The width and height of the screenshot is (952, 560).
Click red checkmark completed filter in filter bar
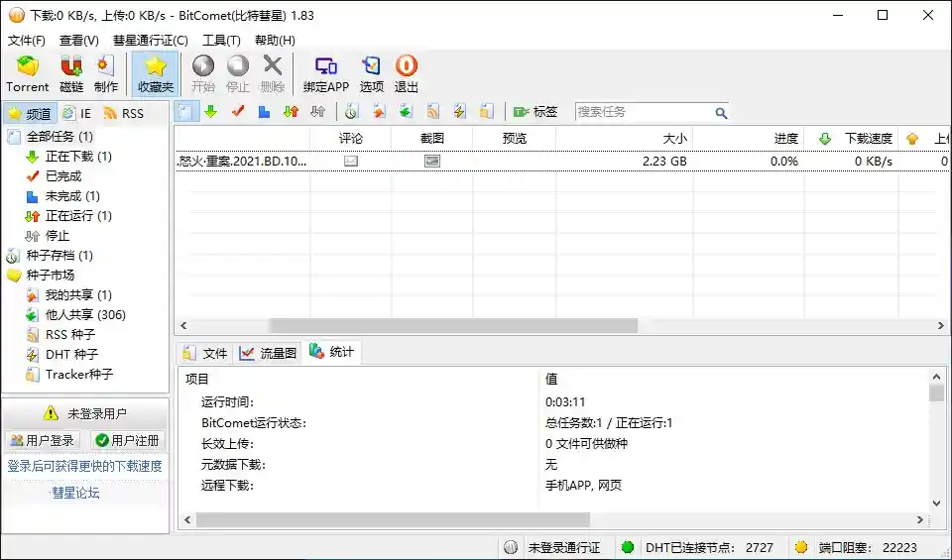tap(237, 112)
